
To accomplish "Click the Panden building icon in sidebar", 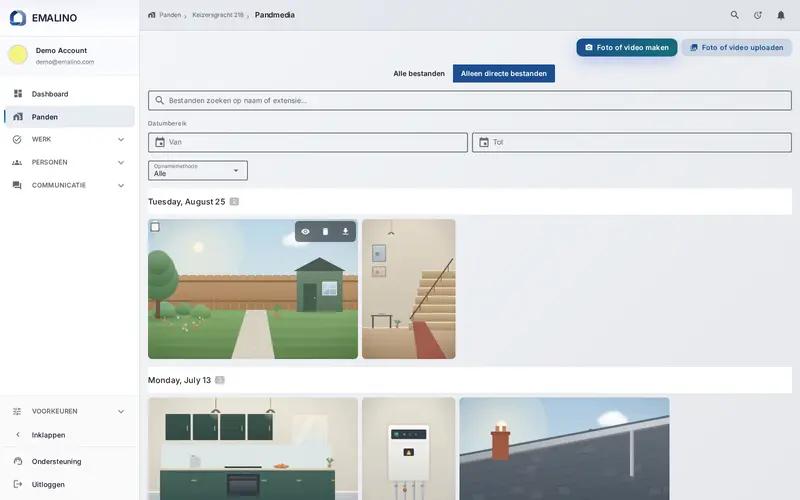I will [x=18, y=117].
